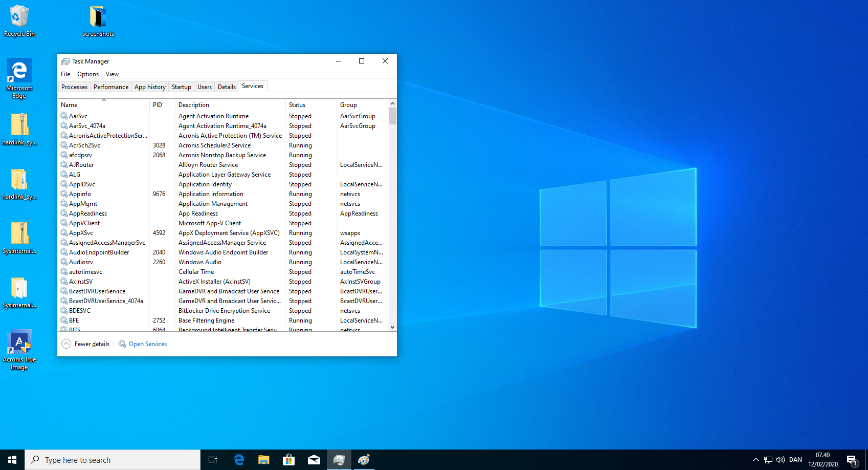This screenshot has width=868, height=470.
Task: Open the Options menu
Action: (x=88, y=74)
